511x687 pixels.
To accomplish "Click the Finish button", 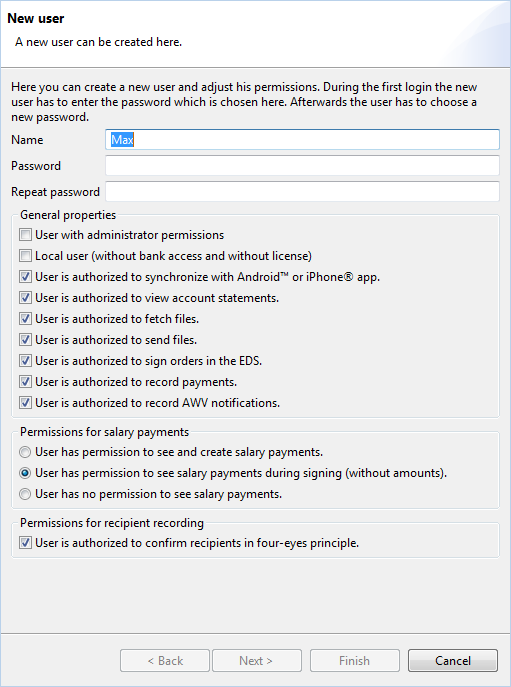I will (x=355, y=661).
